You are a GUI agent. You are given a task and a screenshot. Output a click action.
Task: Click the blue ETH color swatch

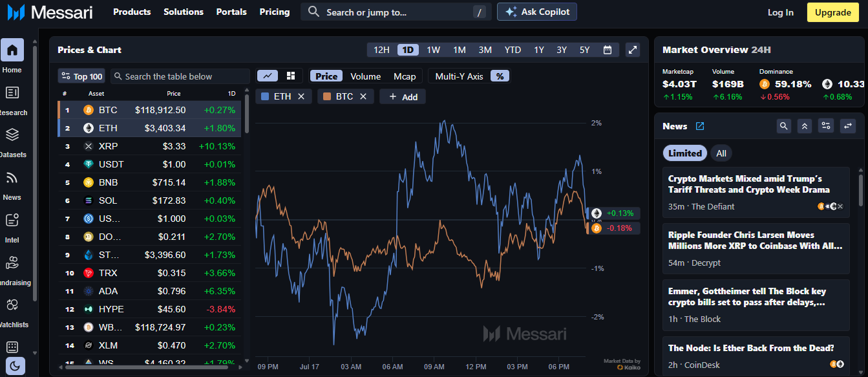point(264,96)
